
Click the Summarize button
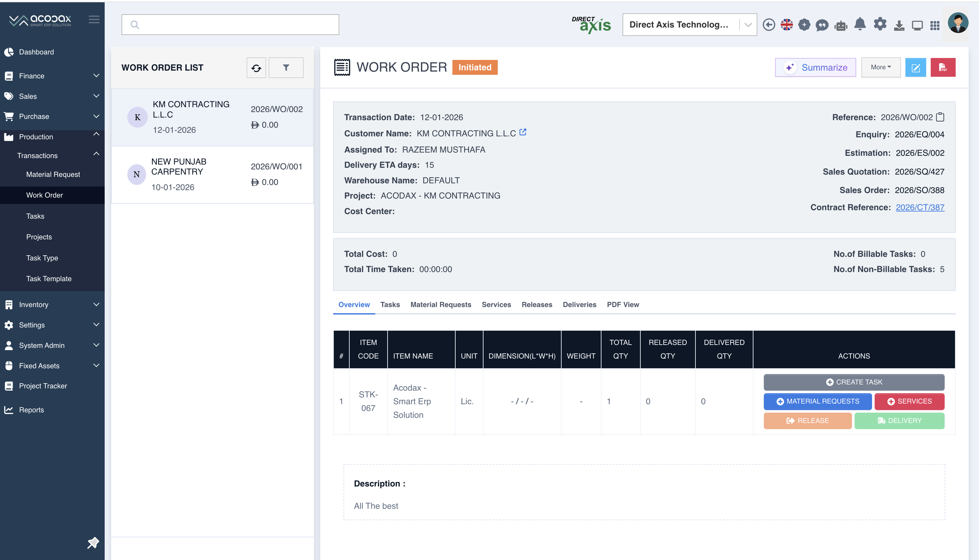coord(815,68)
